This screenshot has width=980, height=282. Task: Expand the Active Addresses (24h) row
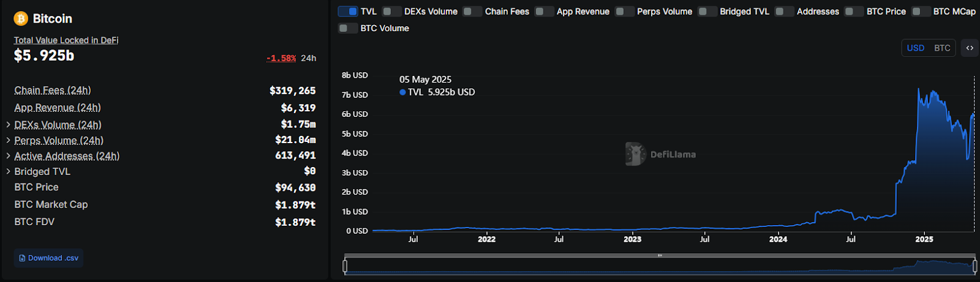(x=8, y=156)
